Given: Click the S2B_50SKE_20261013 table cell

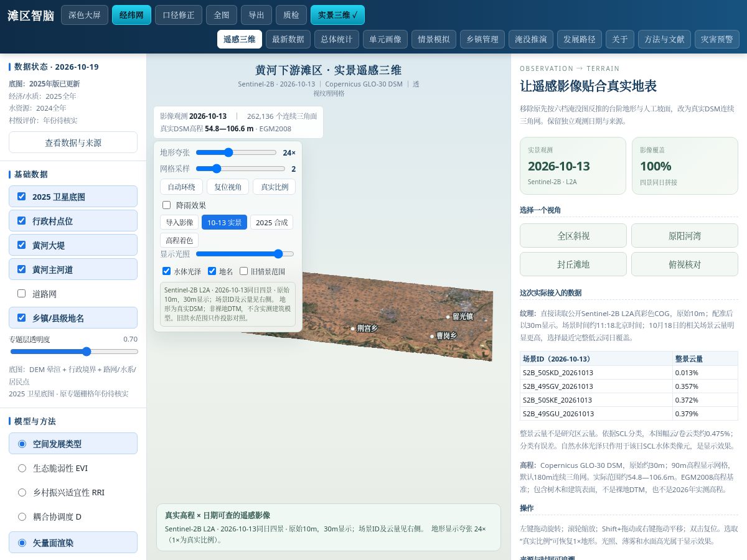Looking at the screenshot, I should pos(596,400).
